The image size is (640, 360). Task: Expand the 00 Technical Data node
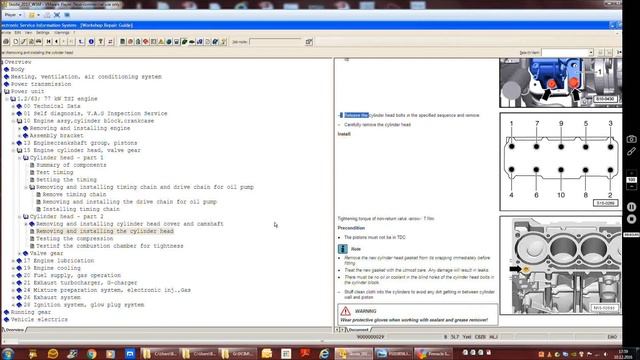point(13,106)
